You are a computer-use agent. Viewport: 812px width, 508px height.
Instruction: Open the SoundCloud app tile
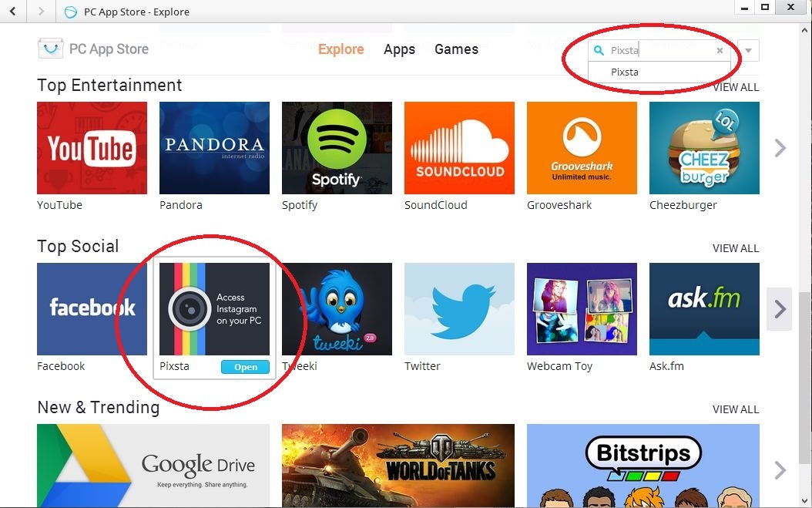[459, 148]
